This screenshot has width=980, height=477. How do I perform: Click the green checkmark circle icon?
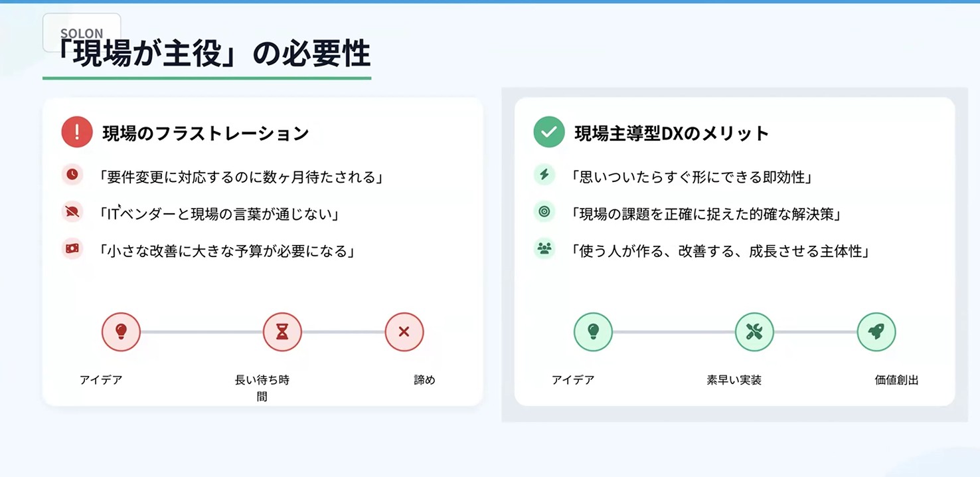(x=549, y=132)
